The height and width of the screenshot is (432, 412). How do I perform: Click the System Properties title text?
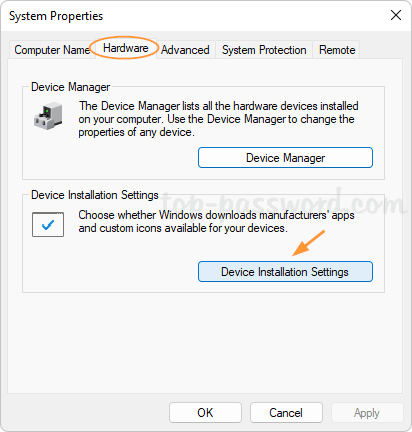56,16
